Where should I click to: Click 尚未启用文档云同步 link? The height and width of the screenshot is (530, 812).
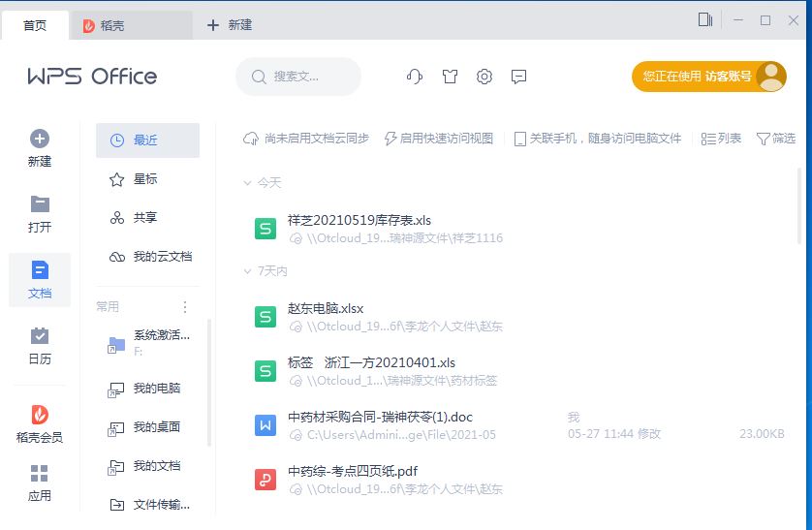click(306, 139)
